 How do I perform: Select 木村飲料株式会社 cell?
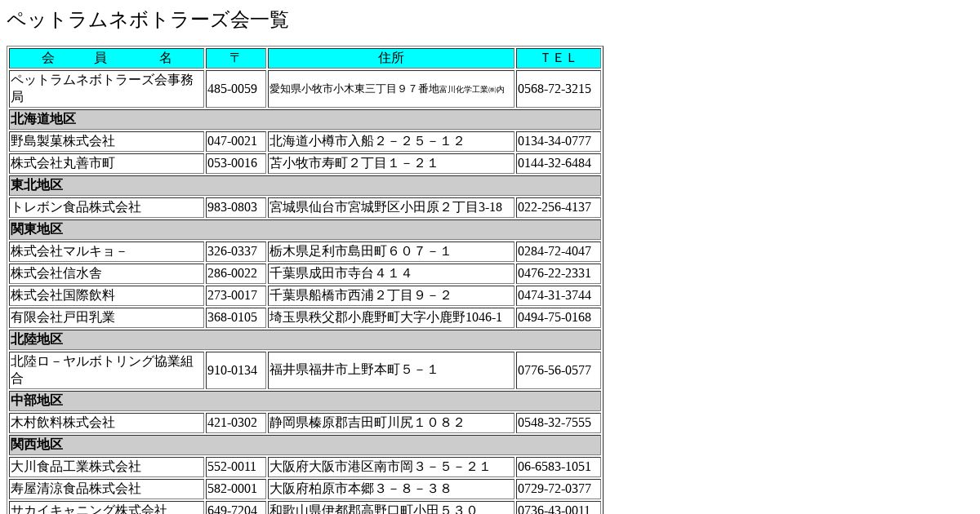pos(107,423)
